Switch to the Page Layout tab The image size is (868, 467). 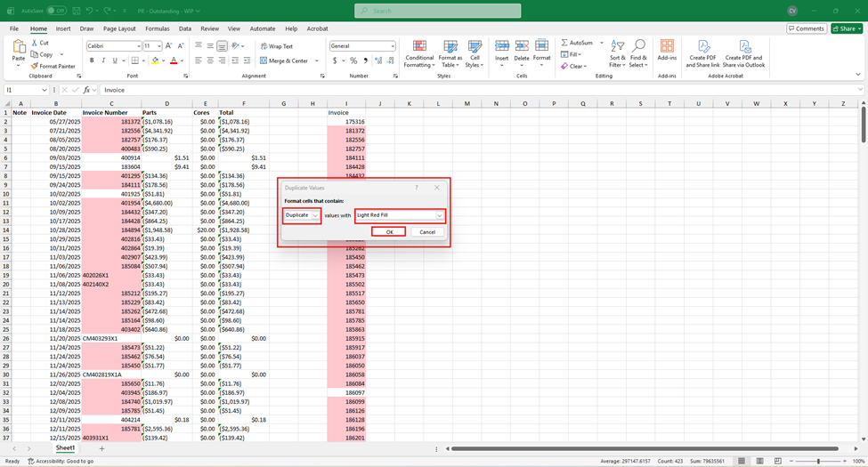pos(119,28)
